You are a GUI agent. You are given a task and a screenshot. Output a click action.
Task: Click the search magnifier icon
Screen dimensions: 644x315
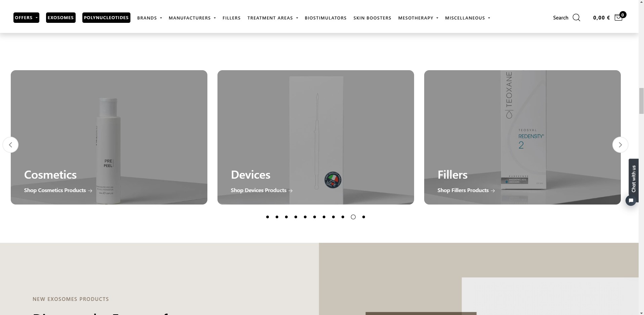point(576,18)
